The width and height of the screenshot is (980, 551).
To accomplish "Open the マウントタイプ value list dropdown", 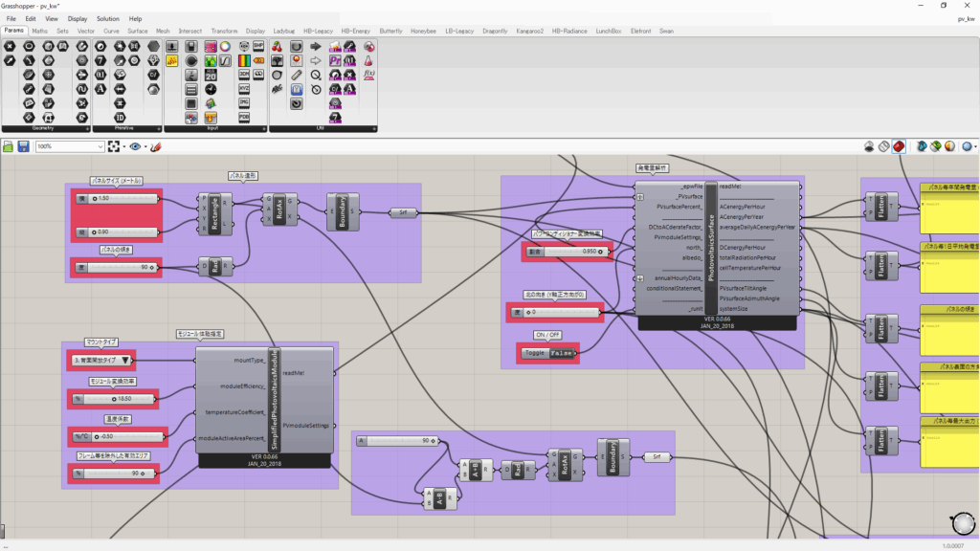I will (x=124, y=361).
